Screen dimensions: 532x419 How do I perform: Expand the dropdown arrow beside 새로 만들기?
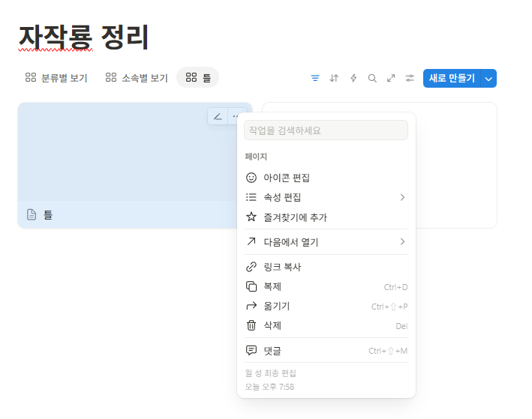[489, 78]
